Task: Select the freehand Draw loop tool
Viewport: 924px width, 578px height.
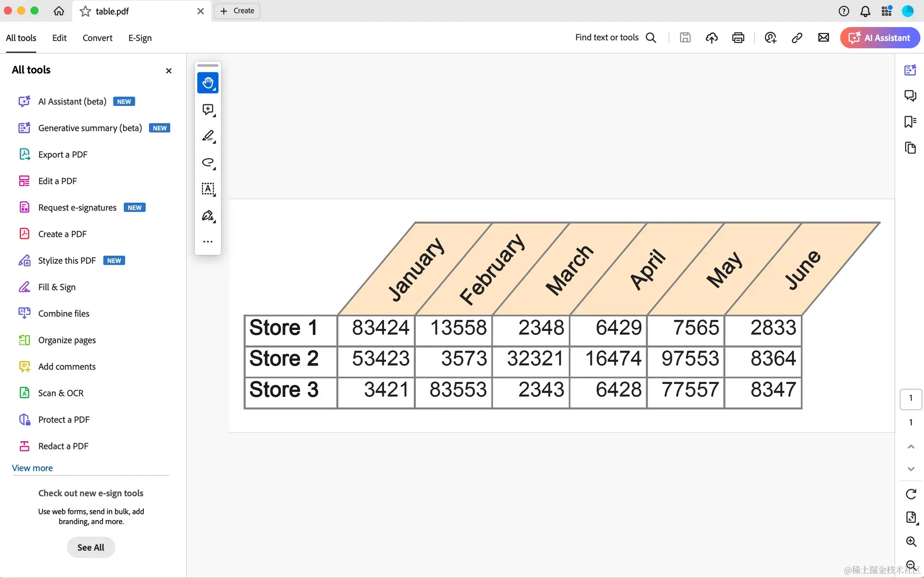Action: pyautogui.click(x=207, y=163)
